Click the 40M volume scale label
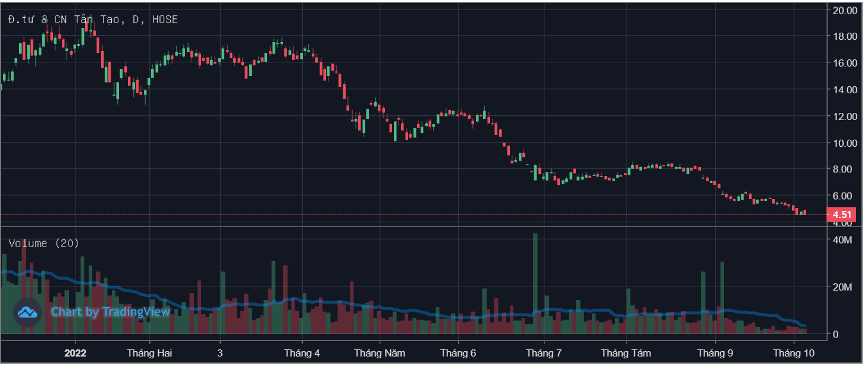This screenshot has height=369, width=868. pyautogui.click(x=844, y=239)
